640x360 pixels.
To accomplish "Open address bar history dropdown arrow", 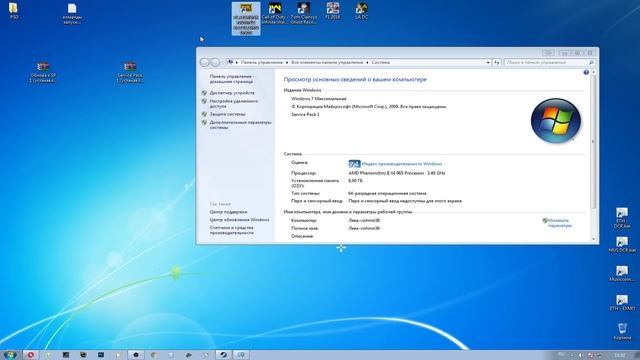I will pos(488,62).
